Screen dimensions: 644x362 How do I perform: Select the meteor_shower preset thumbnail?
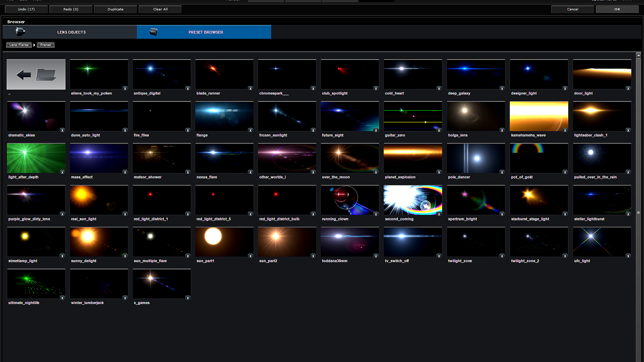pos(162,158)
